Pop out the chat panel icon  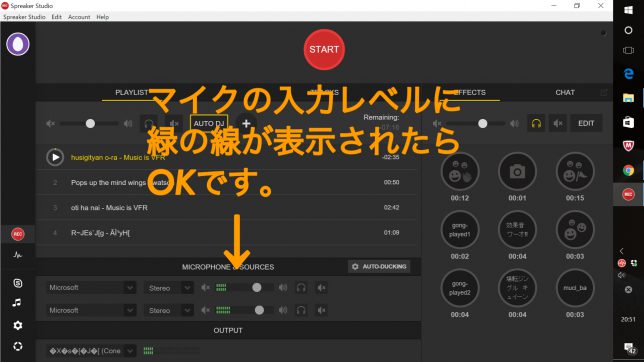pyautogui.click(x=604, y=92)
